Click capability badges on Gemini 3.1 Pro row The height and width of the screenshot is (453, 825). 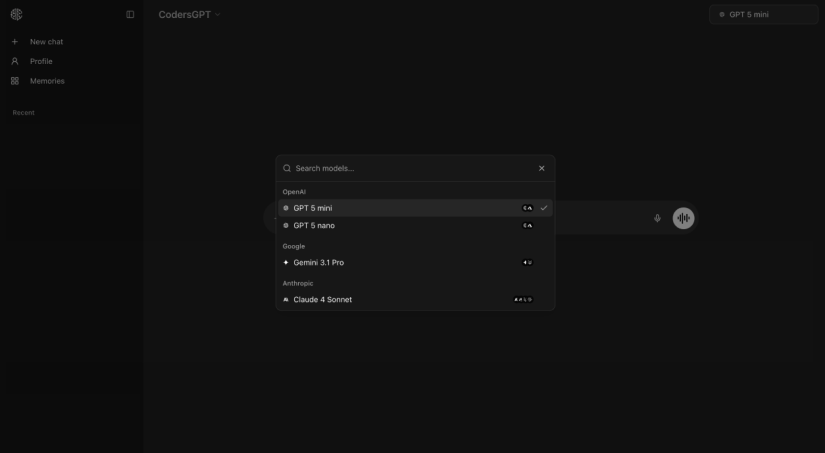[527, 263]
